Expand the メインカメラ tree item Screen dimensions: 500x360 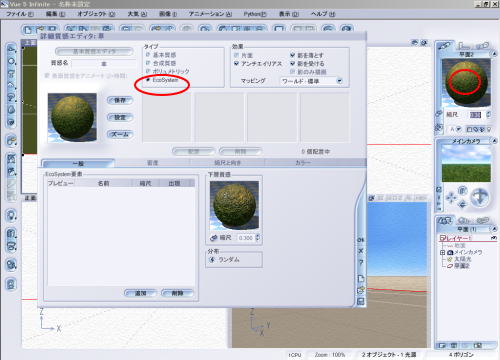tap(443, 252)
